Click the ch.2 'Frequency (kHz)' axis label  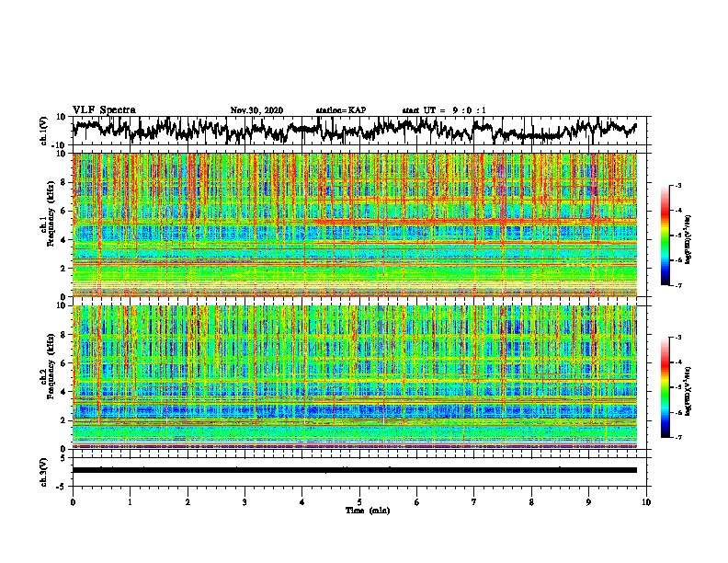point(51,365)
